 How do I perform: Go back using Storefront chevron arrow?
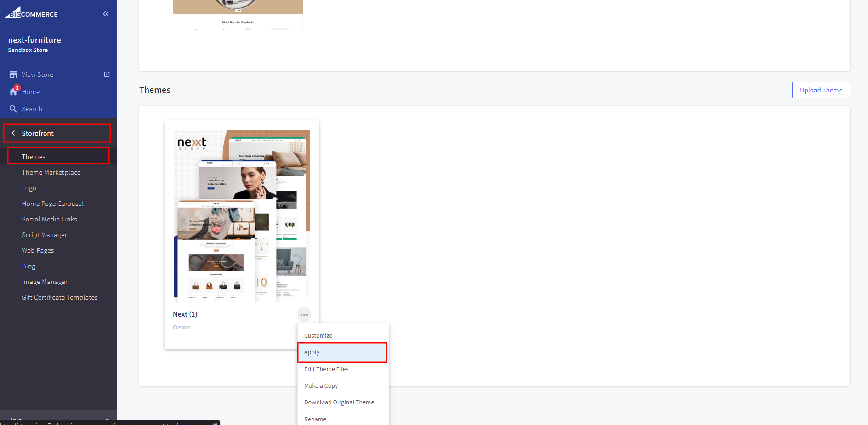[x=13, y=133]
